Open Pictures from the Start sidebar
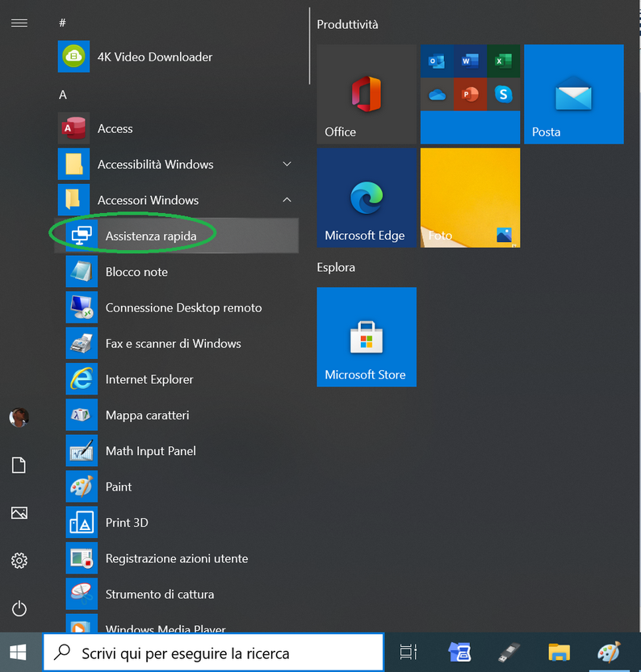 click(19, 512)
